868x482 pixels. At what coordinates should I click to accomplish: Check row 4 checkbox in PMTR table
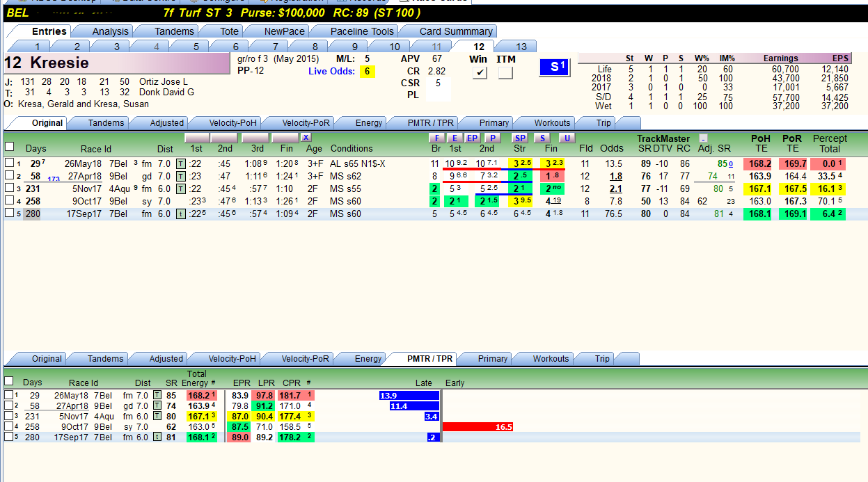[x=8, y=427]
